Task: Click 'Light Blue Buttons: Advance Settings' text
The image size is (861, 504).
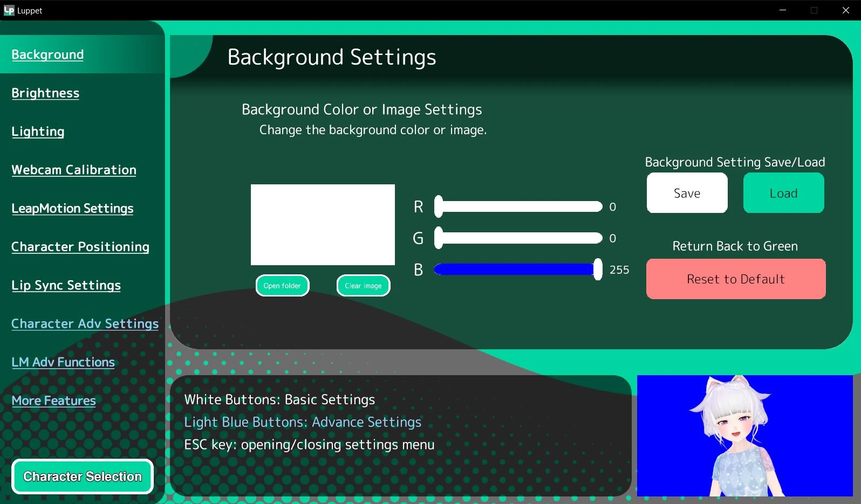Action: coord(303,422)
